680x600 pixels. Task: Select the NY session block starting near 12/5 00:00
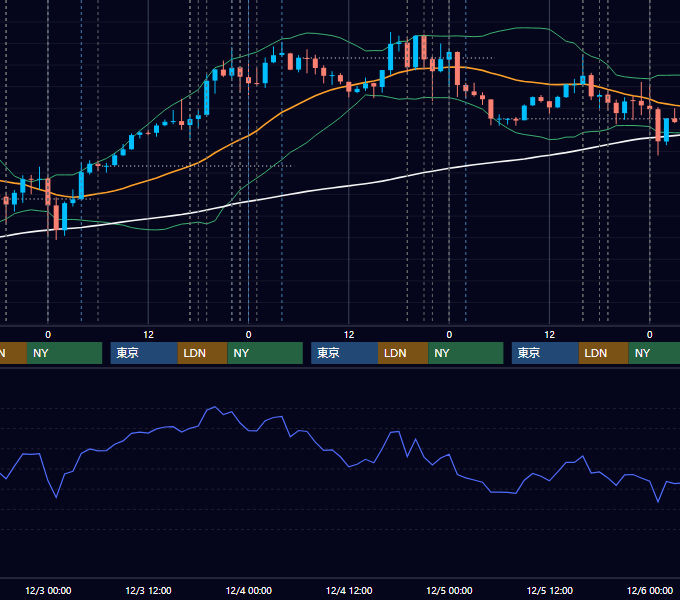pyautogui.click(x=466, y=353)
